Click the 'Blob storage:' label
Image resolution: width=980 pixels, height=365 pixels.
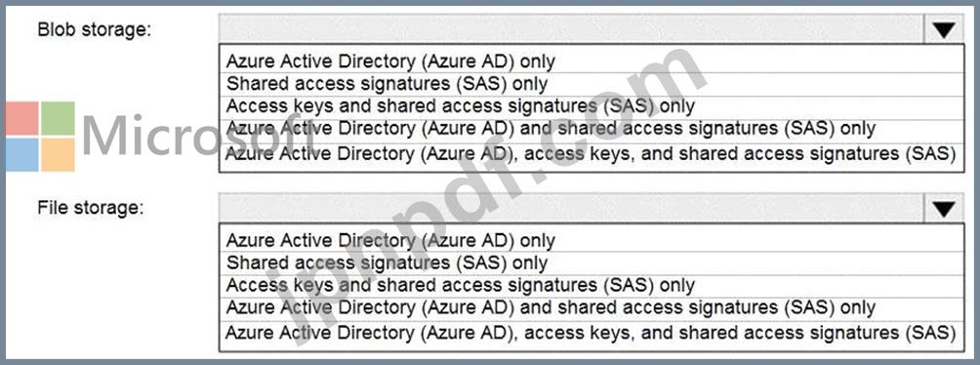[95, 30]
